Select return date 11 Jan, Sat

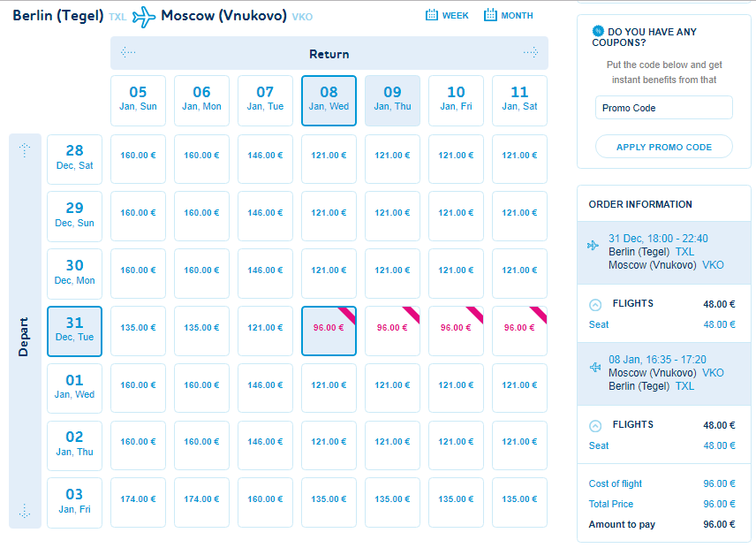click(x=519, y=101)
